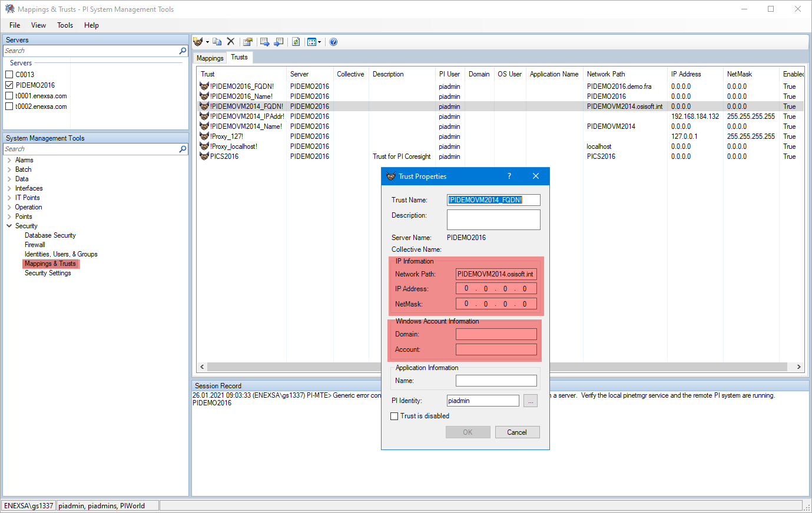Image resolution: width=812 pixels, height=513 pixels.
Task: Open the View menu
Action: (38, 25)
